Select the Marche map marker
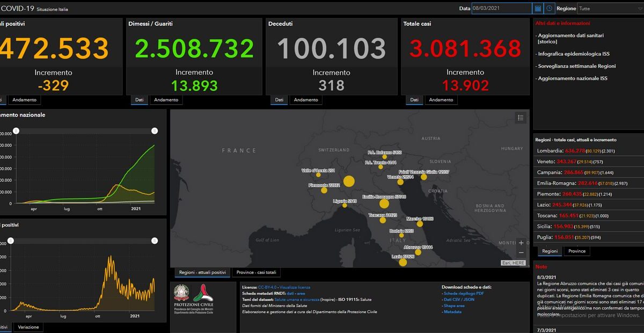644x333 pixels. coord(421,224)
